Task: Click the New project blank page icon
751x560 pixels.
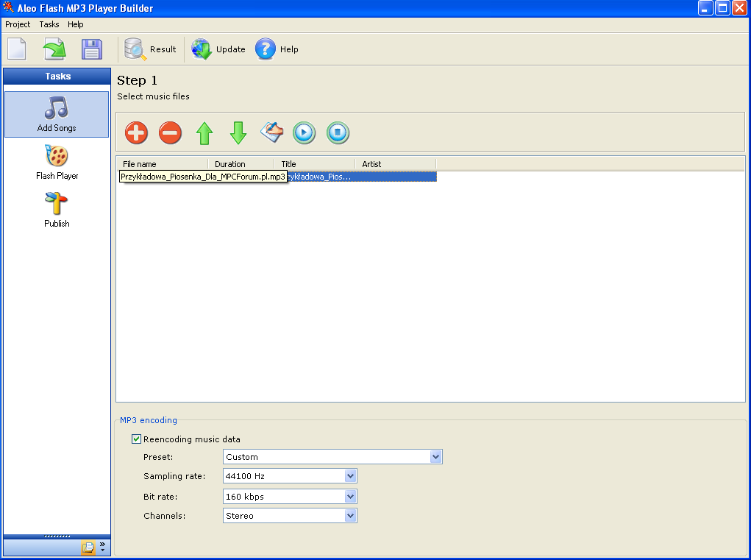Action: pyautogui.click(x=17, y=49)
